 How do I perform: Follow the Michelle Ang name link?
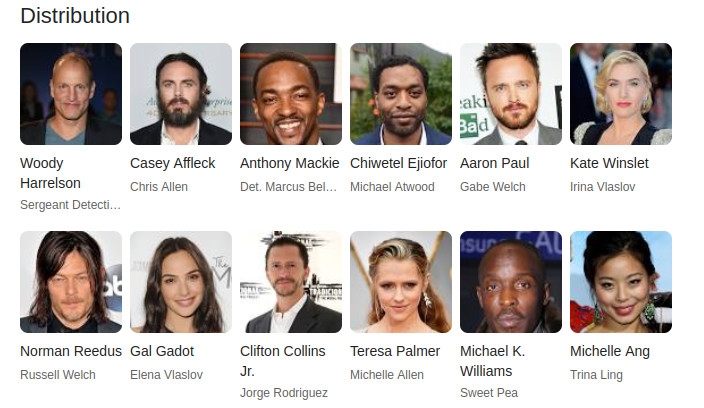(x=610, y=351)
